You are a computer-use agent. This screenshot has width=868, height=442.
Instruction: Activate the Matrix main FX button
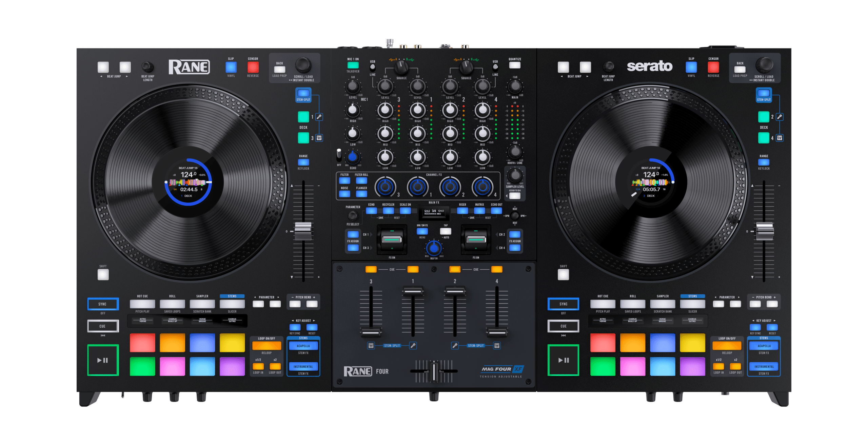click(x=479, y=211)
